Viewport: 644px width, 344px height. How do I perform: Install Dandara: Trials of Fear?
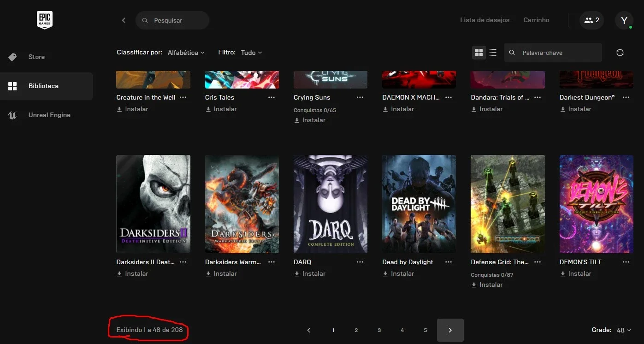pos(486,109)
